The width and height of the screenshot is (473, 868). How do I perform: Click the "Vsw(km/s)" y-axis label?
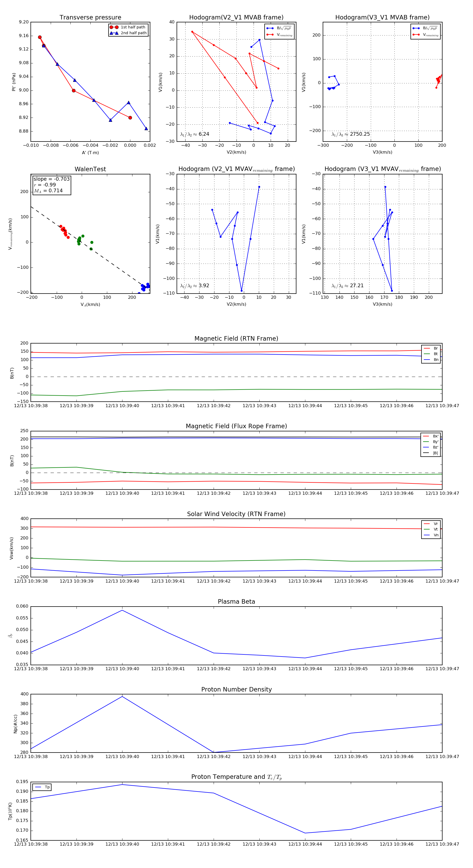pos(12,548)
